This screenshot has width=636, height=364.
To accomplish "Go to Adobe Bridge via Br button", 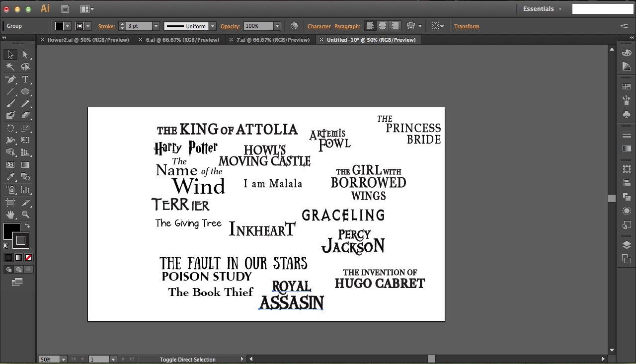I will pyautogui.click(x=65, y=9).
